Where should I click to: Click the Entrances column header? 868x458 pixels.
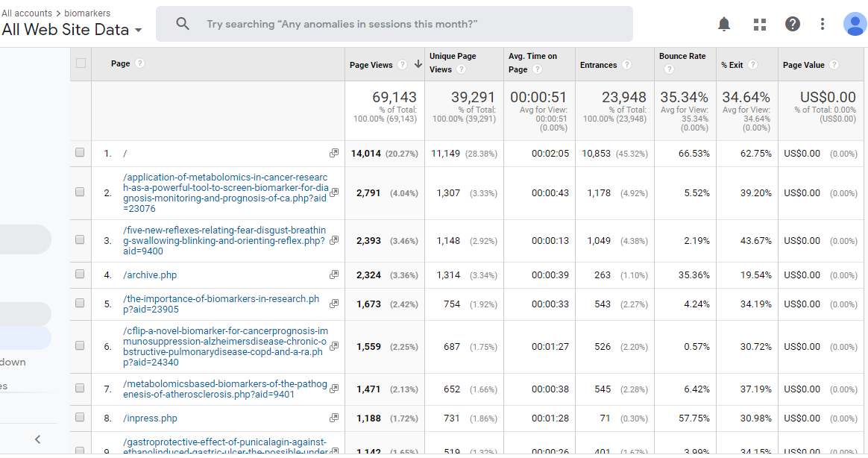point(598,65)
